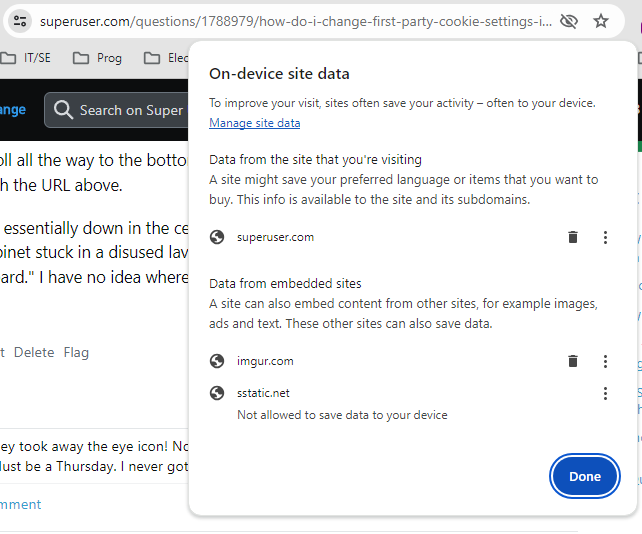642x534 pixels.
Task: Click the Search on Super User field
Action: pos(131,110)
